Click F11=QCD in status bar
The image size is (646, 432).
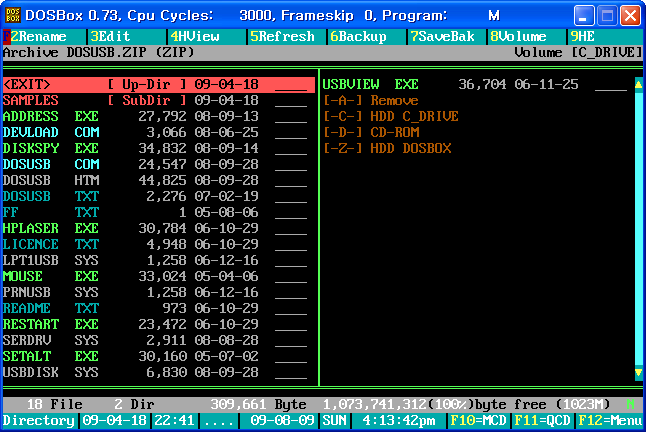tap(542, 420)
